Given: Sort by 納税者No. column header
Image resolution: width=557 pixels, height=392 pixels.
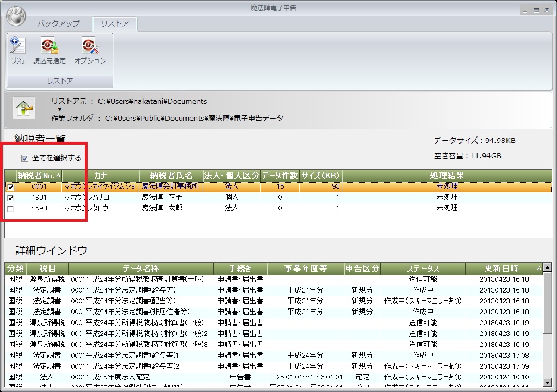Looking at the screenshot, I should 39,175.
